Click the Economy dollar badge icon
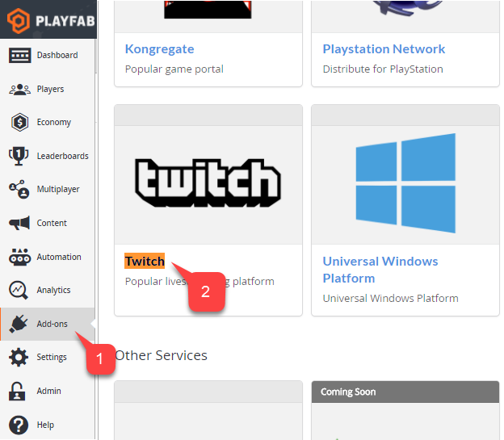Image resolution: width=504 pixels, height=440 pixels. click(19, 123)
